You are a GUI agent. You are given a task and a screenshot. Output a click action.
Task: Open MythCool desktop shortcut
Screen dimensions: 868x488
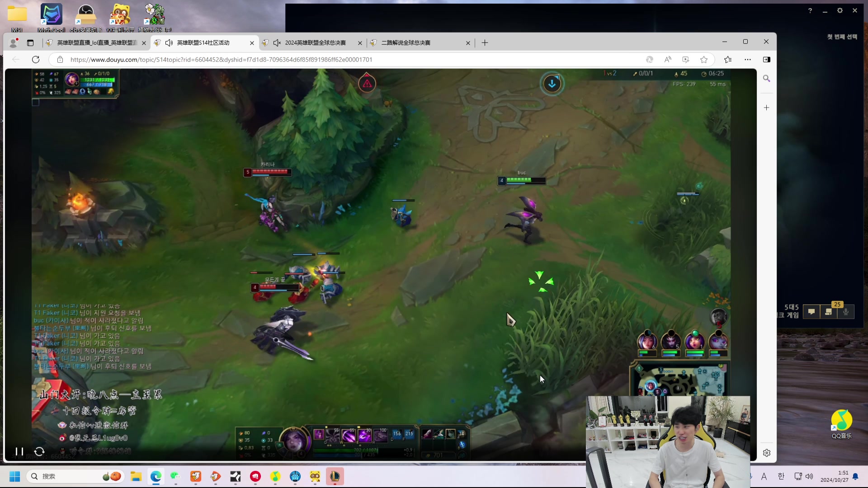coord(51,18)
